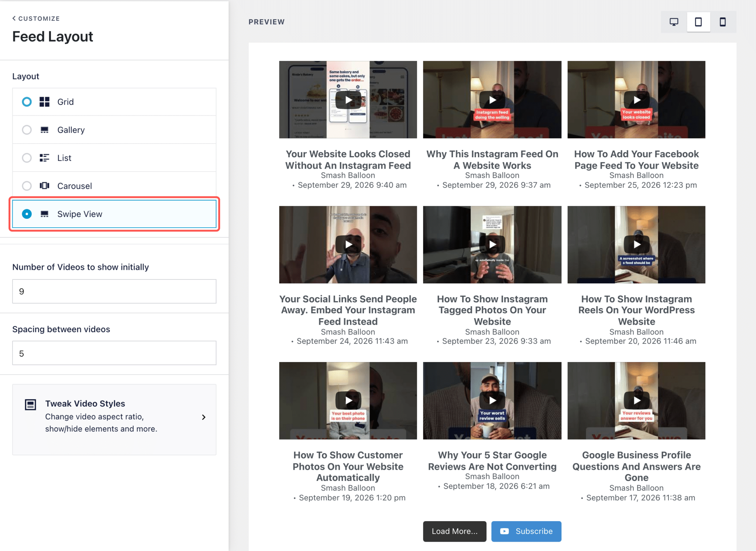This screenshot has height=551, width=756.
Task: Click the Gallery layout icon
Action: point(45,130)
